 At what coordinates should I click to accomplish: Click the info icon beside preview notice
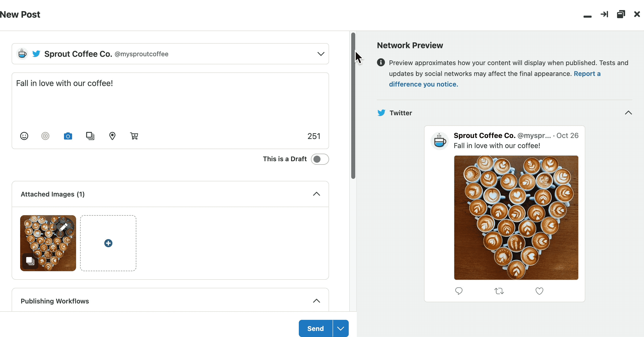click(x=381, y=62)
